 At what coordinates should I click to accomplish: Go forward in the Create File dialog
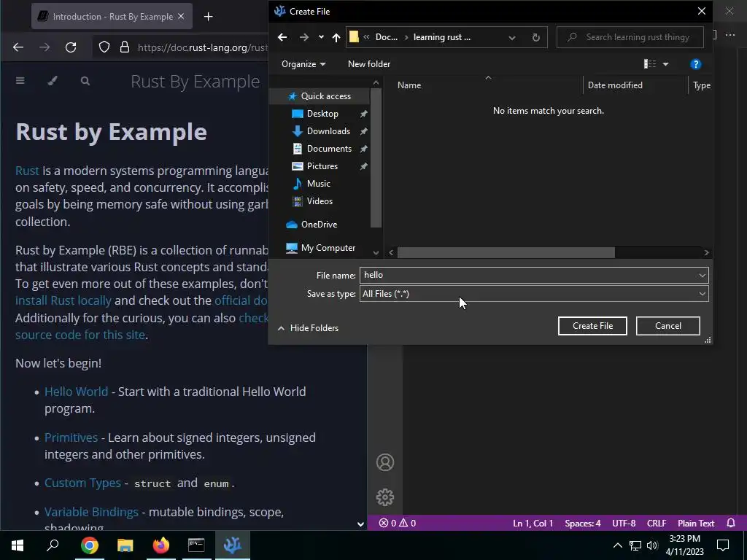tap(303, 37)
